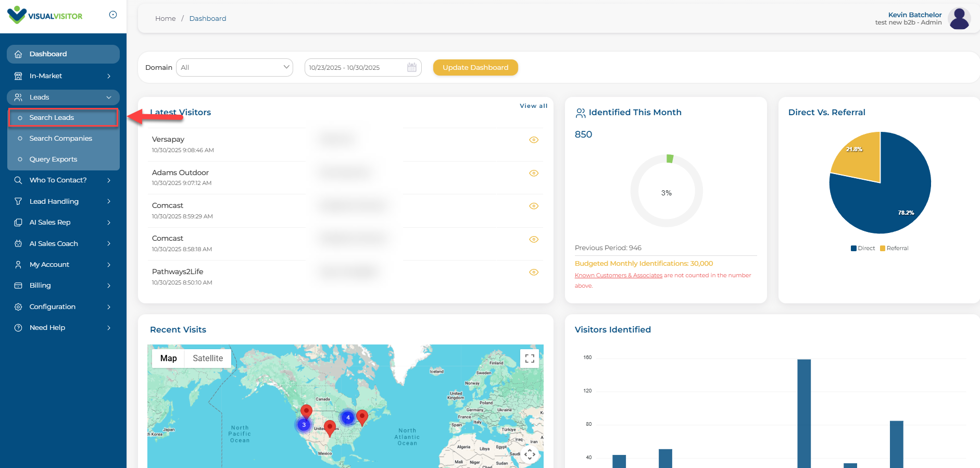This screenshot has height=468, width=980.
Task: Click the VisualVisitor logo
Action: coord(45,15)
